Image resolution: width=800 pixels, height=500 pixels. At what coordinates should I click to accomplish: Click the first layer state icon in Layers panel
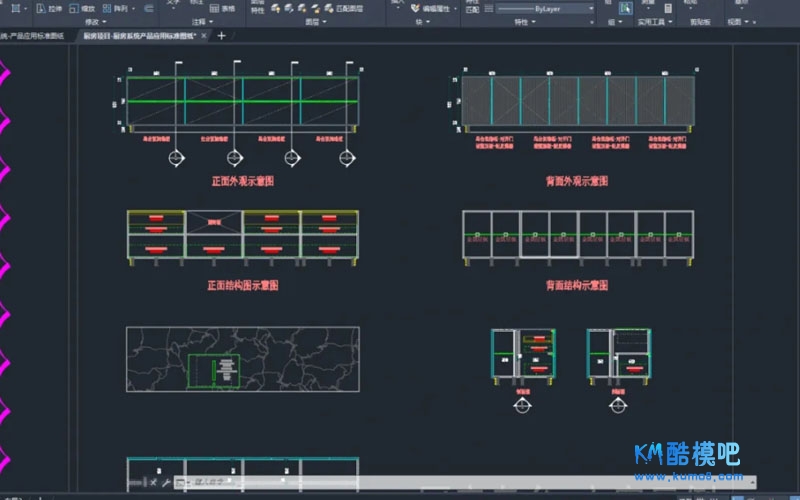coord(275,8)
